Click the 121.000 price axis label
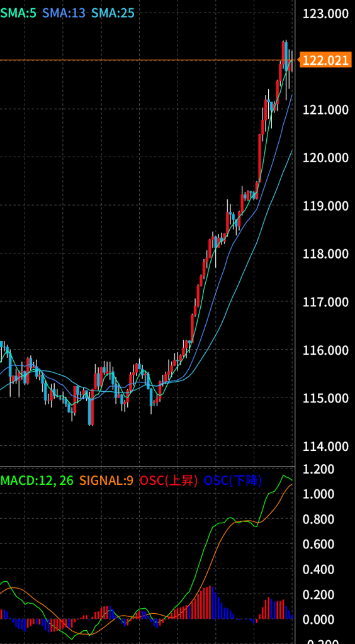This screenshot has height=644, width=355. coord(325,109)
